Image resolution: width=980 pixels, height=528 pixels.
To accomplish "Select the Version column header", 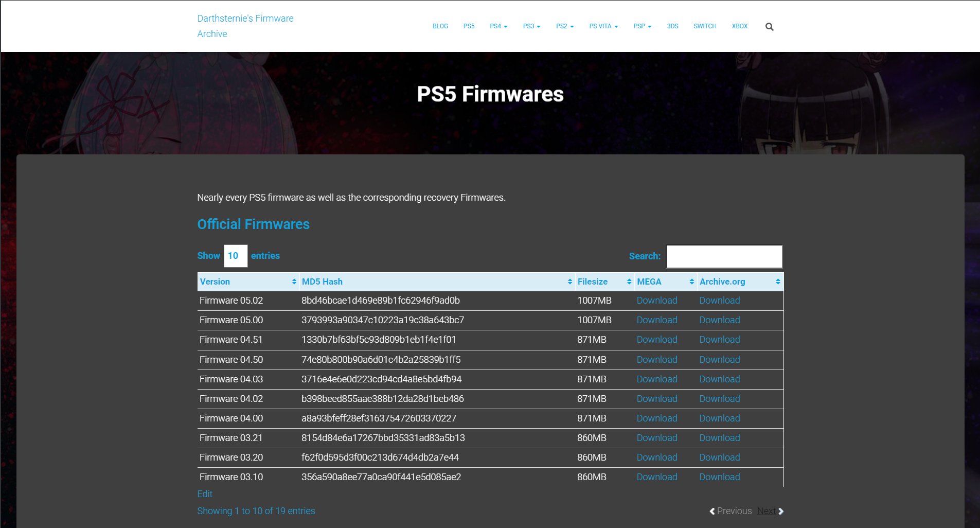I will [248, 281].
